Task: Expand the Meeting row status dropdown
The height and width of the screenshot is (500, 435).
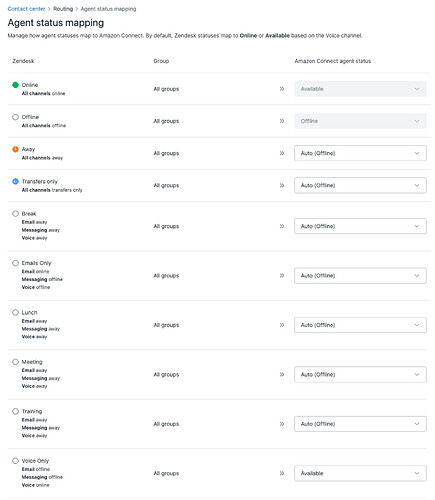Action: click(360, 375)
